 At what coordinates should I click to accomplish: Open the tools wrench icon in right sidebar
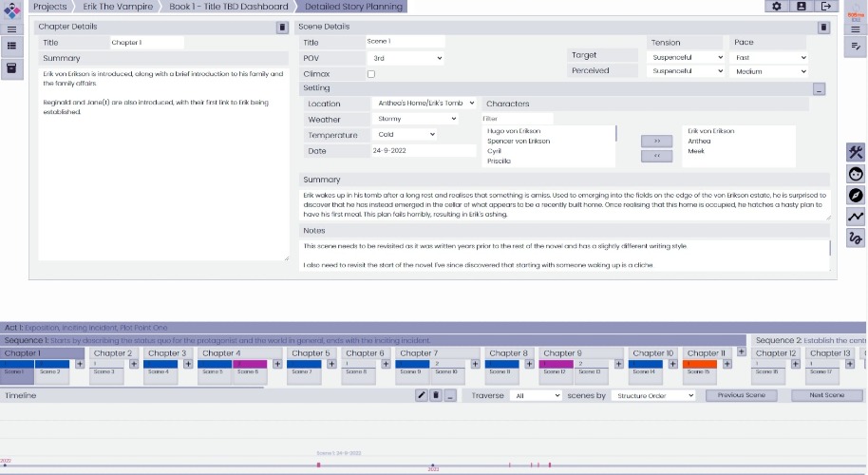[x=856, y=152]
